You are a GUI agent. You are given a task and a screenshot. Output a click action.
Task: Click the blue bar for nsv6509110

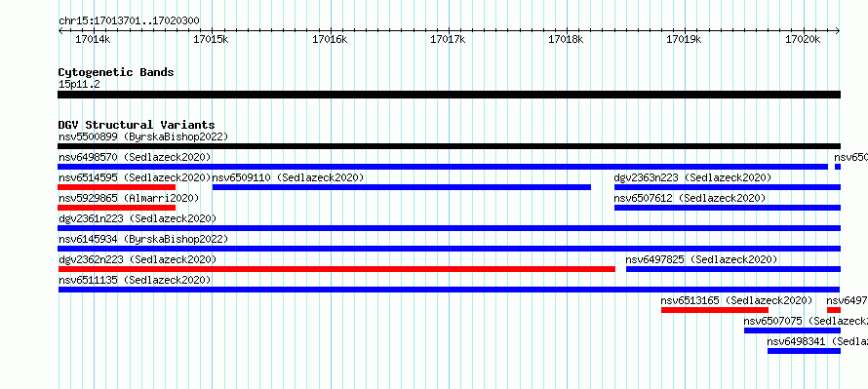[402, 187]
